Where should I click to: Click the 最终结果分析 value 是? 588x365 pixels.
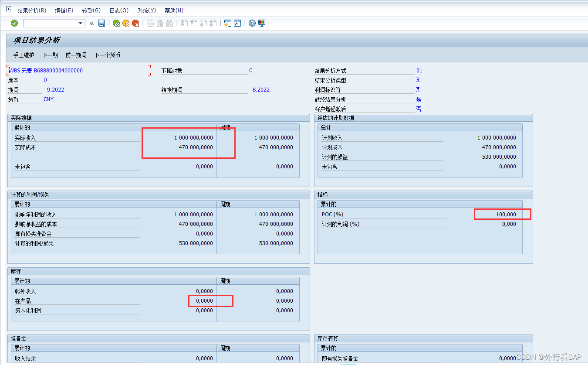[419, 99]
